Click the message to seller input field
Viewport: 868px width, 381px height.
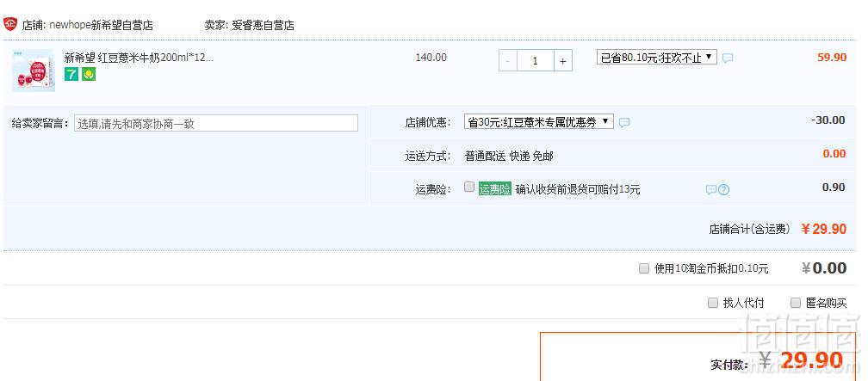(216, 123)
